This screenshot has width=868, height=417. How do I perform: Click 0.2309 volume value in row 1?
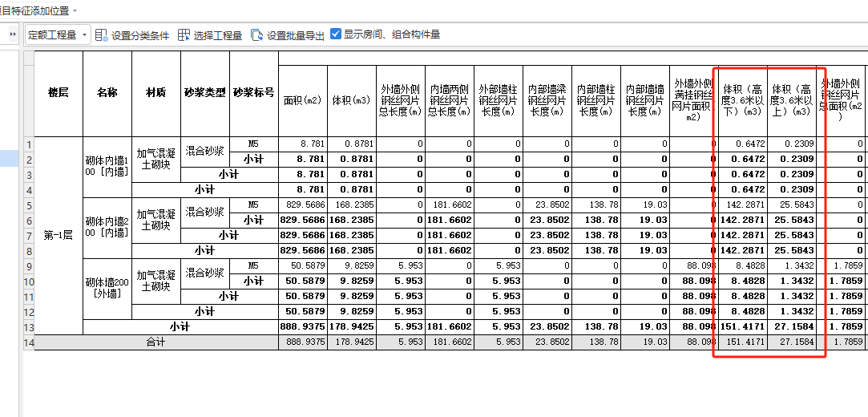pyautogui.click(x=792, y=144)
